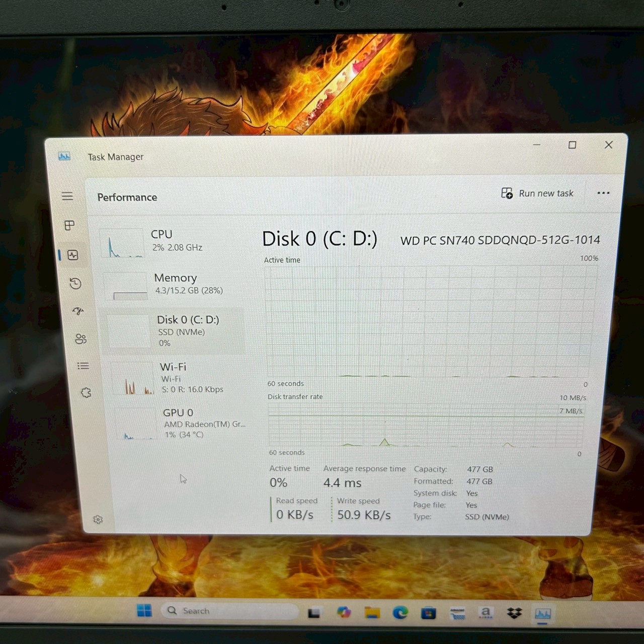
Task: Click the 50.9 KB/s write speed value
Action: (364, 515)
